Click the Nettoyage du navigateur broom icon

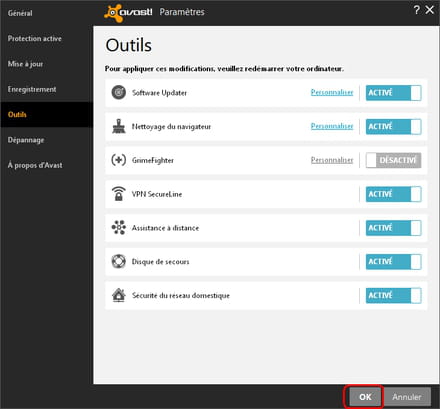click(x=119, y=126)
